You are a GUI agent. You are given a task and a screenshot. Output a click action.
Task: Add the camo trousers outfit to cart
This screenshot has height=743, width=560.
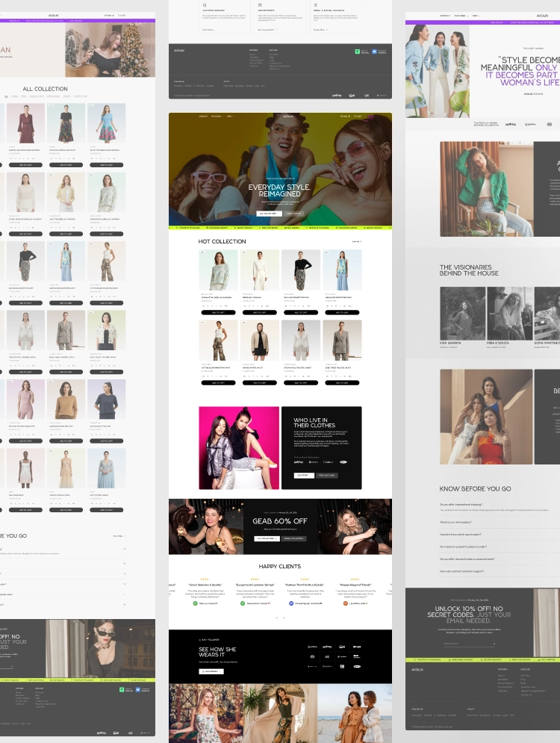[x=219, y=383]
